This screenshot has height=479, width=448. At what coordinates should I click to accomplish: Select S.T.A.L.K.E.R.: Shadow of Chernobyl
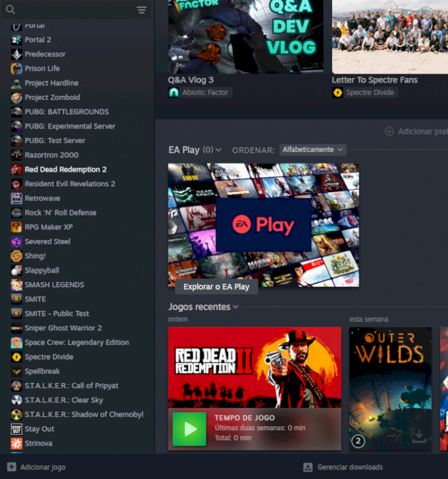[84, 414]
